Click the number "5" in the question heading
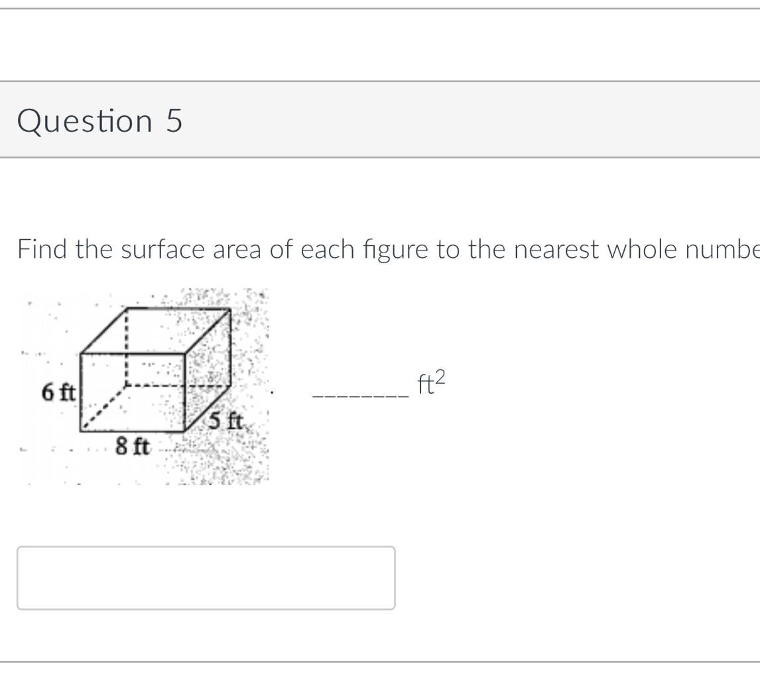This screenshot has width=760, height=700. (x=174, y=121)
